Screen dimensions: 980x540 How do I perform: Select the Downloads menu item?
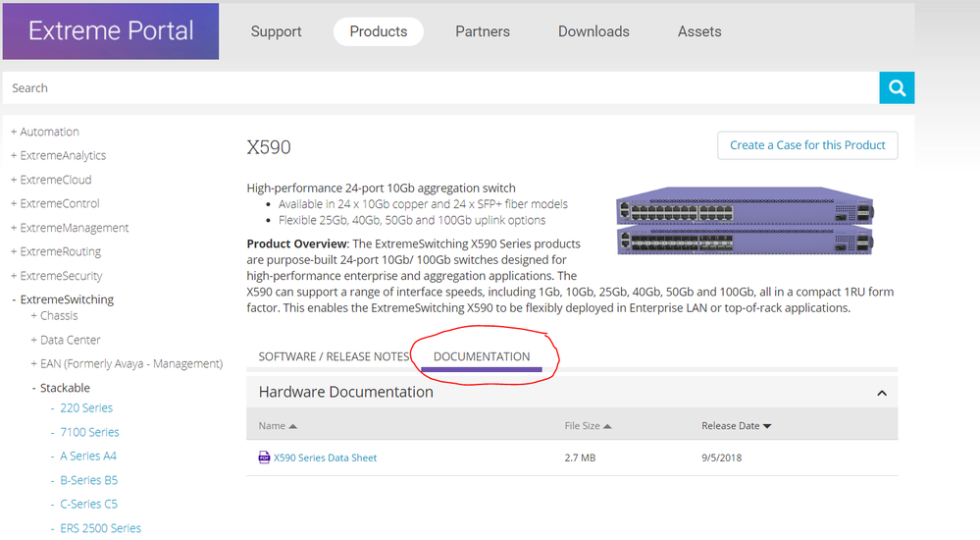point(593,31)
